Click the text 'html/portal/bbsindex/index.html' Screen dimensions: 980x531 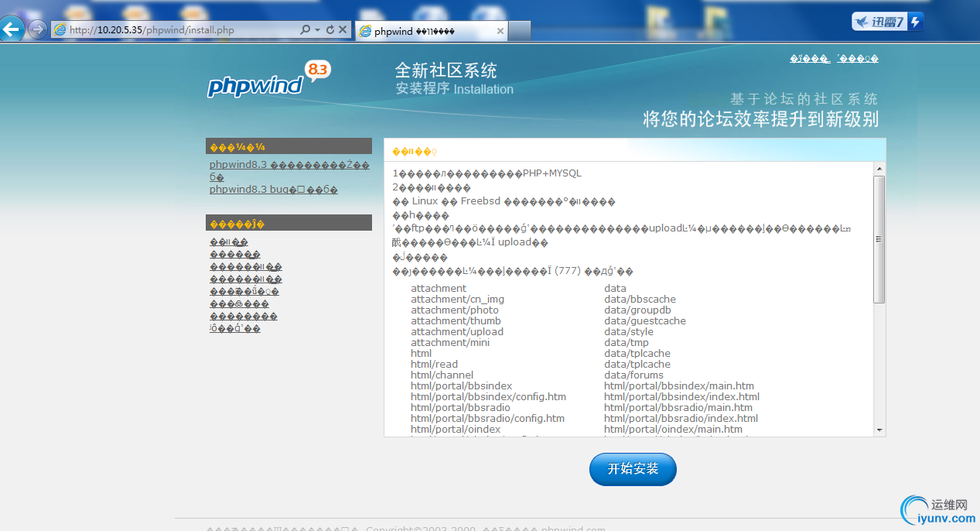pyautogui.click(x=681, y=397)
